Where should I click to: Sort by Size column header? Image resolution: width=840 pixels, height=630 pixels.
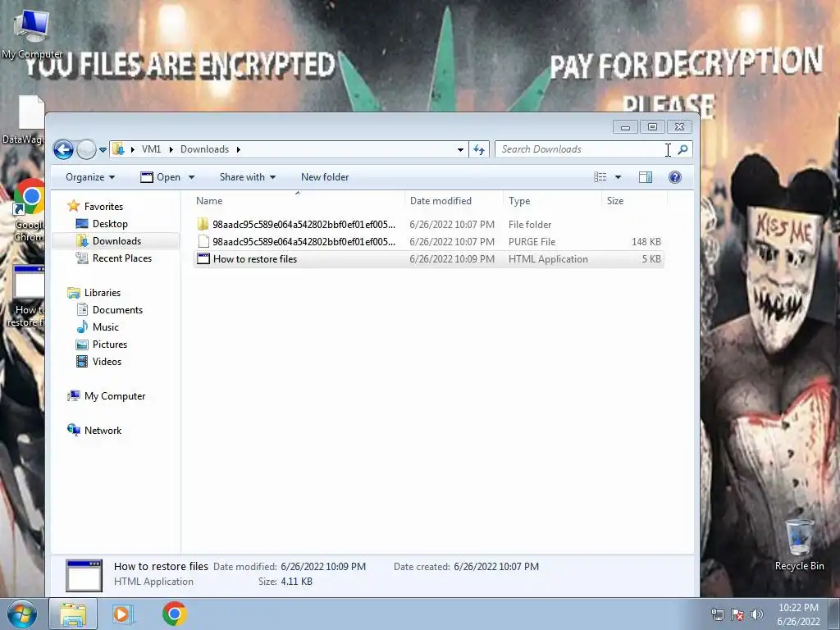point(615,201)
